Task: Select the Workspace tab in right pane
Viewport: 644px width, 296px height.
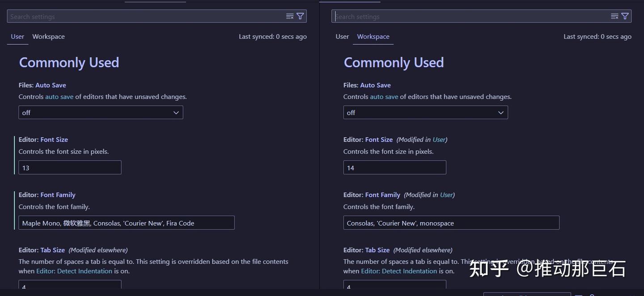Action: [x=373, y=37]
